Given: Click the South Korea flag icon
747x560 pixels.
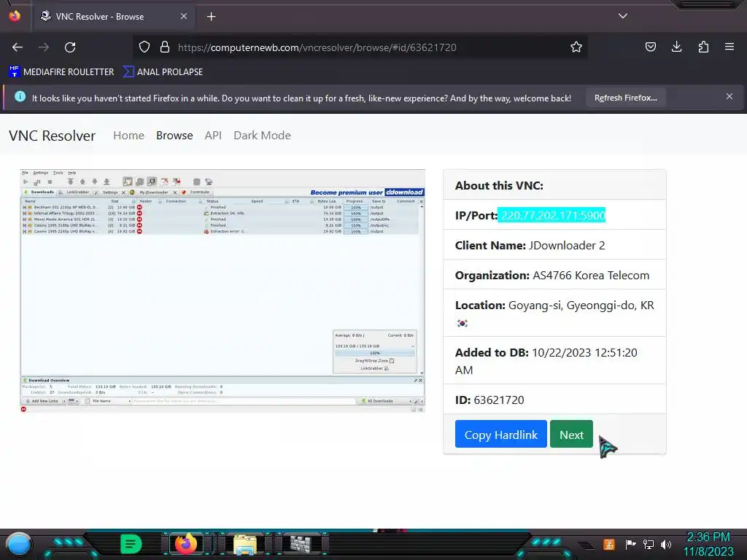Looking at the screenshot, I should [462, 323].
